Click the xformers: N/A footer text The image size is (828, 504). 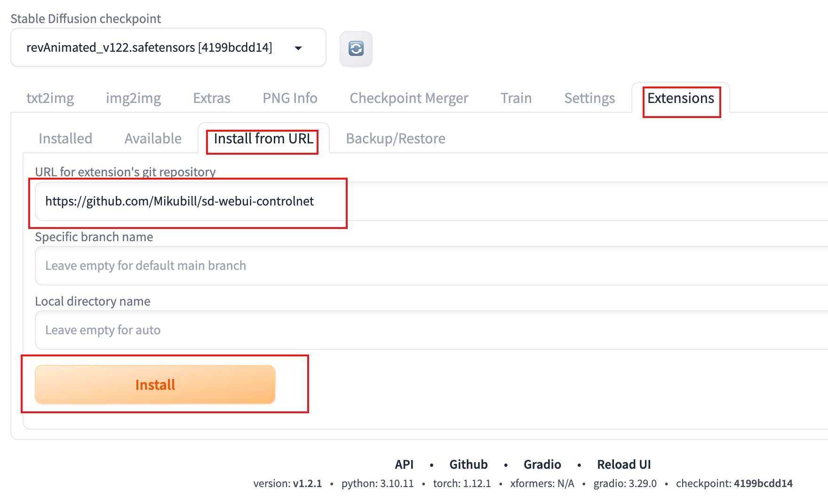click(x=542, y=483)
